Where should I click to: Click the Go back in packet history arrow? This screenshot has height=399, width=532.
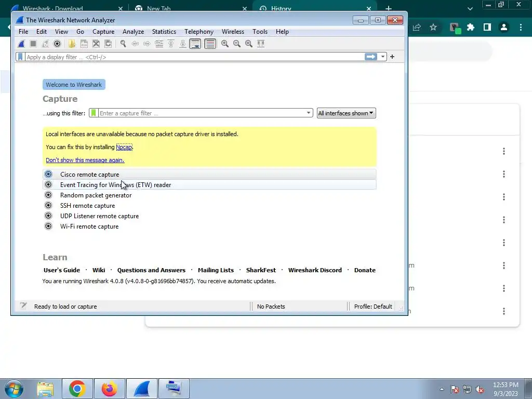click(x=135, y=44)
